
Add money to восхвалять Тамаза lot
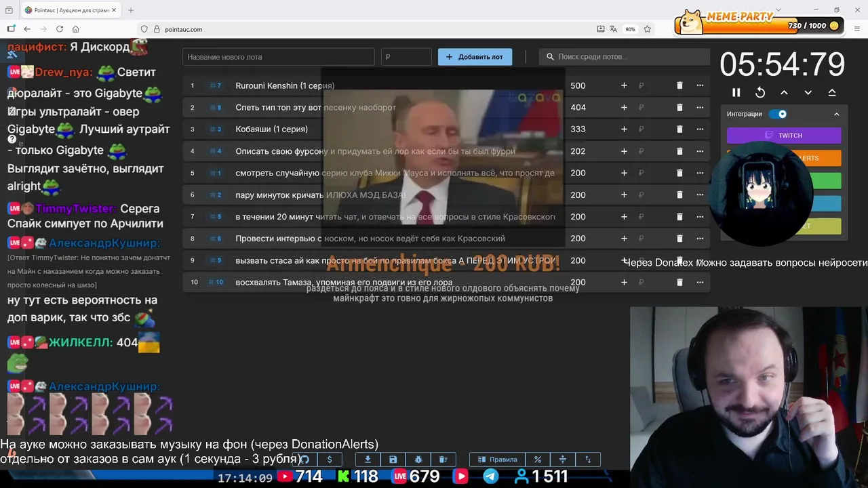point(624,282)
